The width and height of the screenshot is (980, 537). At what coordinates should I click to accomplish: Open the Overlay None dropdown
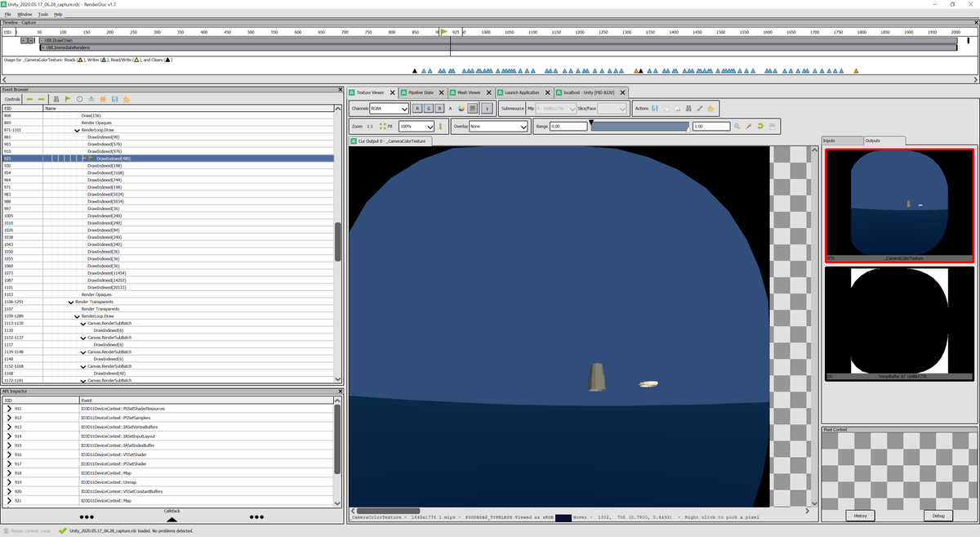499,127
